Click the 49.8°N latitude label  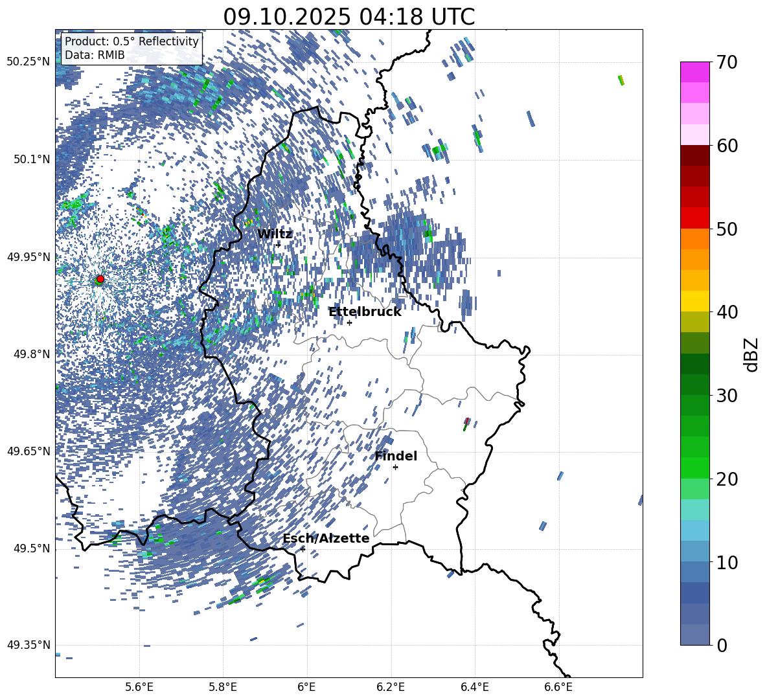[32, 354]
